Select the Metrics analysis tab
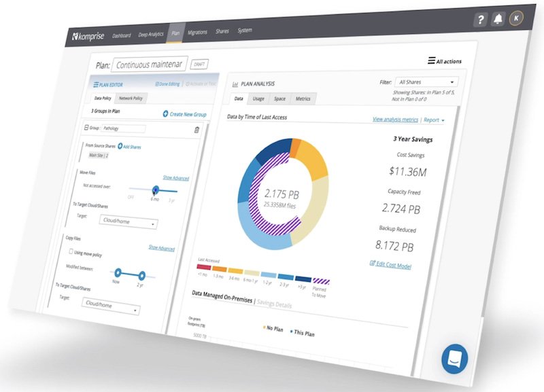 click(x=303, y=99)
